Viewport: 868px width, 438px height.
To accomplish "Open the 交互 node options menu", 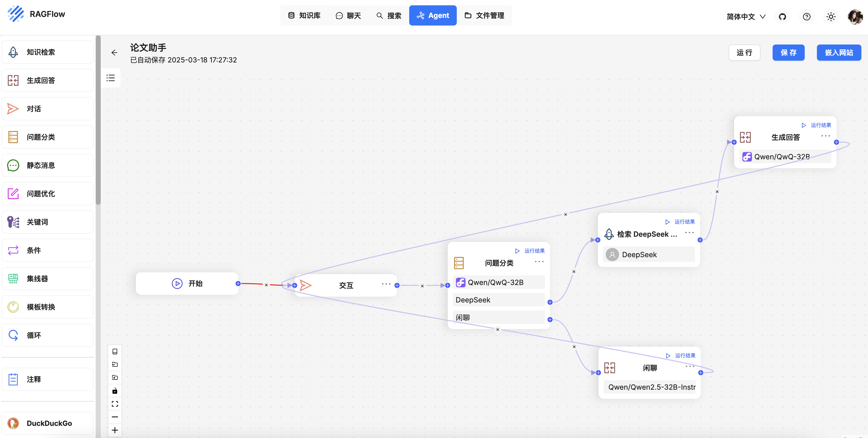I will pyautogui.click(x=386, y=284).
